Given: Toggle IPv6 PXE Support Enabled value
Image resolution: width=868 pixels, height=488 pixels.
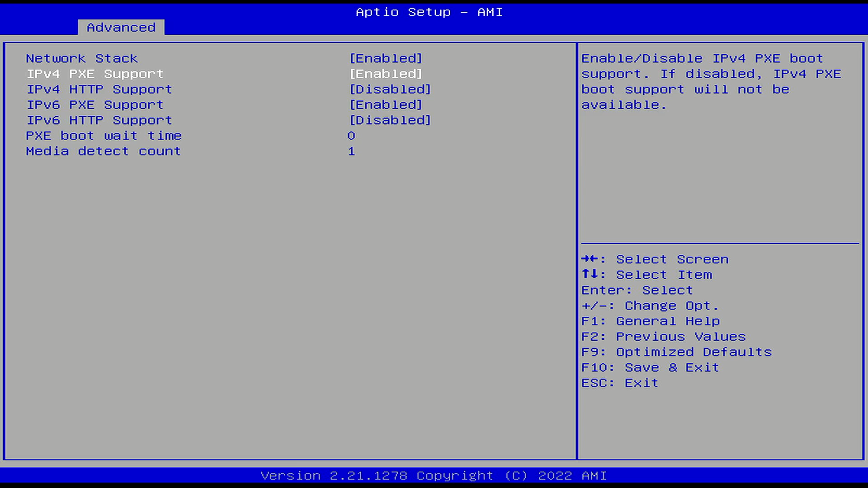Looking at the screenshot, I should [386, 105].
